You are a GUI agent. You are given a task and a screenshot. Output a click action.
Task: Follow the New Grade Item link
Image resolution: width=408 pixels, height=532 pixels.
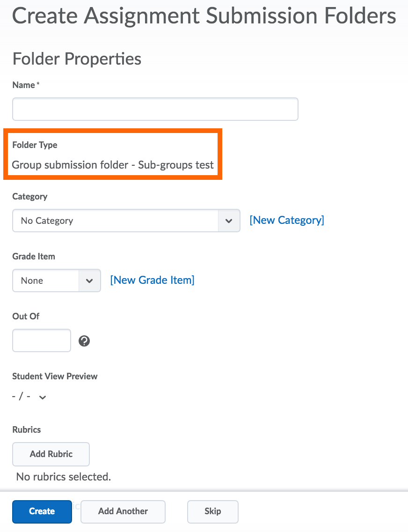pos(152,280)
